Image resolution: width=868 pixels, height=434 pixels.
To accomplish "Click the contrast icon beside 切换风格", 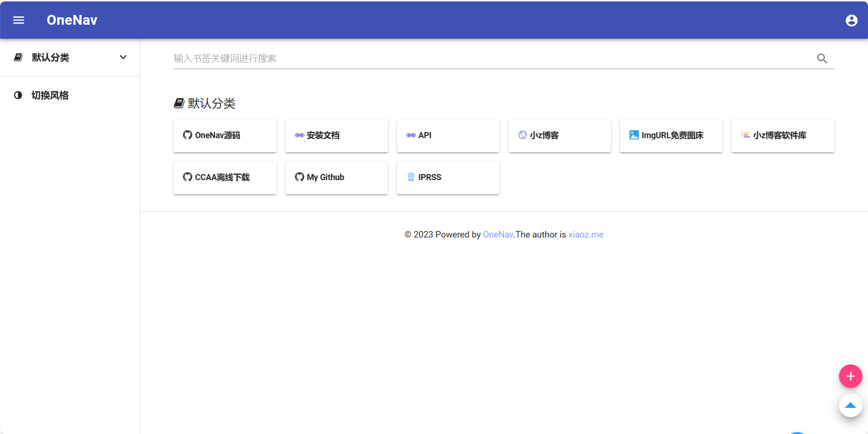I will point(18,95).
